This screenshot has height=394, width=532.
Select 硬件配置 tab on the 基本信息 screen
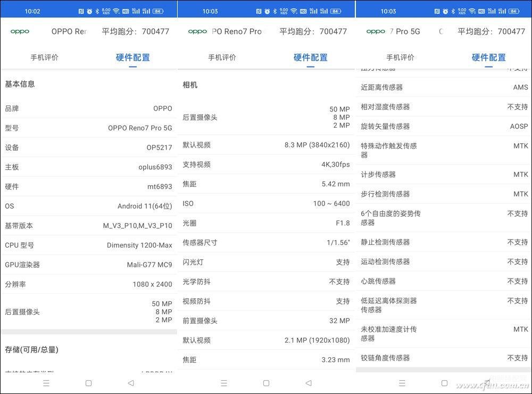coord(133,58)
